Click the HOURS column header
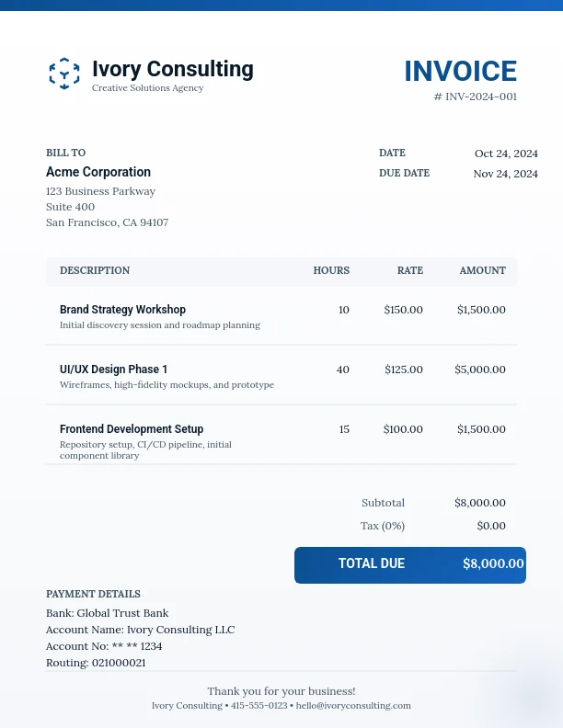The height and width of the screenshot is (728, 563). point(331,270)
